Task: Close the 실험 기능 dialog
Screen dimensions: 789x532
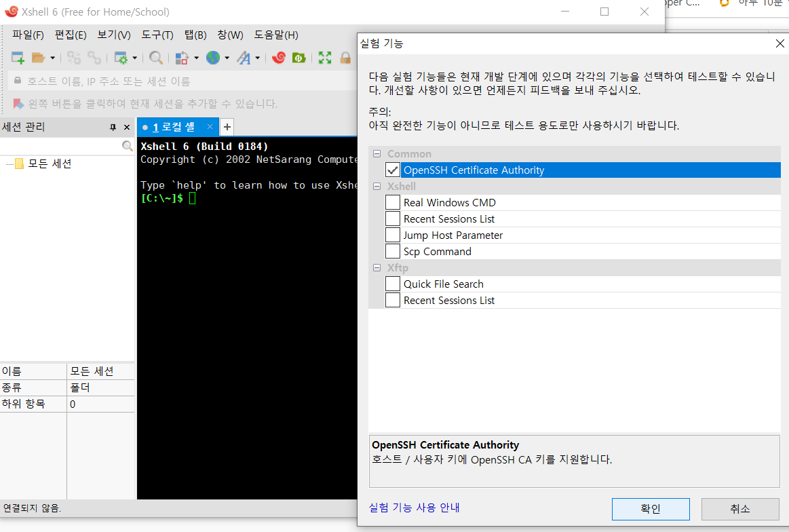Action: 780,44
